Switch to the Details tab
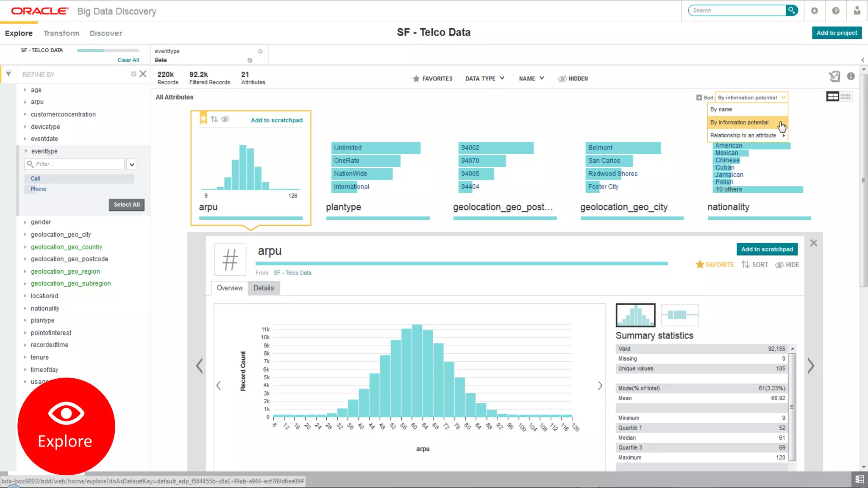Viewport: 868px width, 488px height. (x=263, y=288)
